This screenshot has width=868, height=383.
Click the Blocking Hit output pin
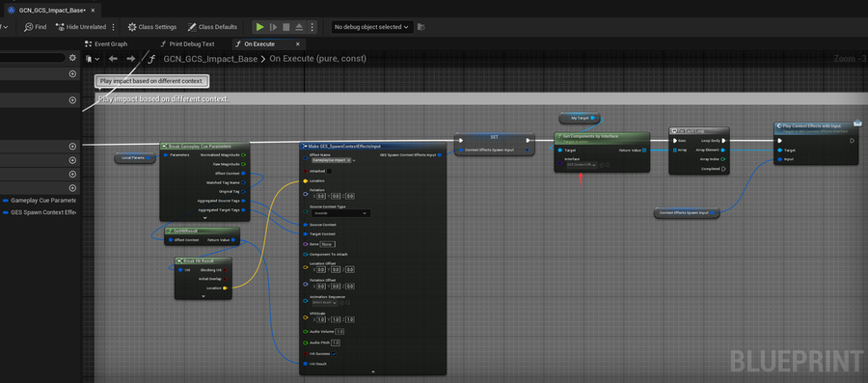225,269
